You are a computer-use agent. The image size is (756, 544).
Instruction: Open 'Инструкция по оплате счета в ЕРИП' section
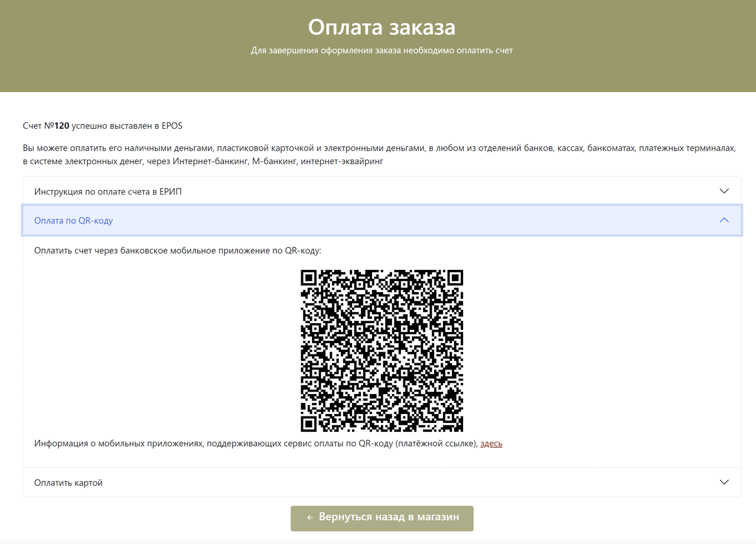382,191
